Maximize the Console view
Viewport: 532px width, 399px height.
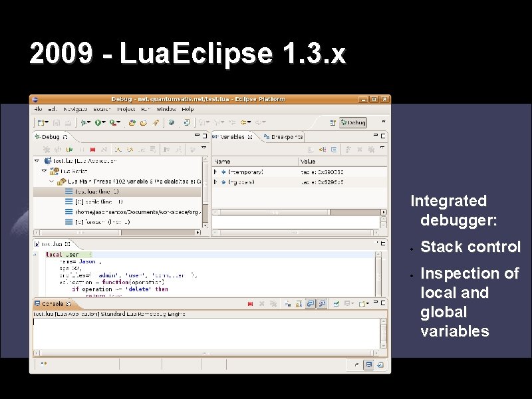[x=383, y=303]
